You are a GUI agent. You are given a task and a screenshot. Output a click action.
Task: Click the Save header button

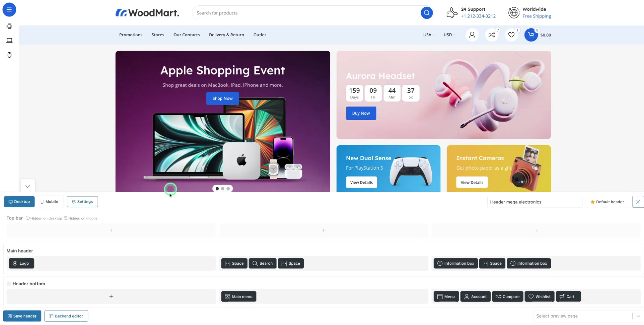(22, 316)
